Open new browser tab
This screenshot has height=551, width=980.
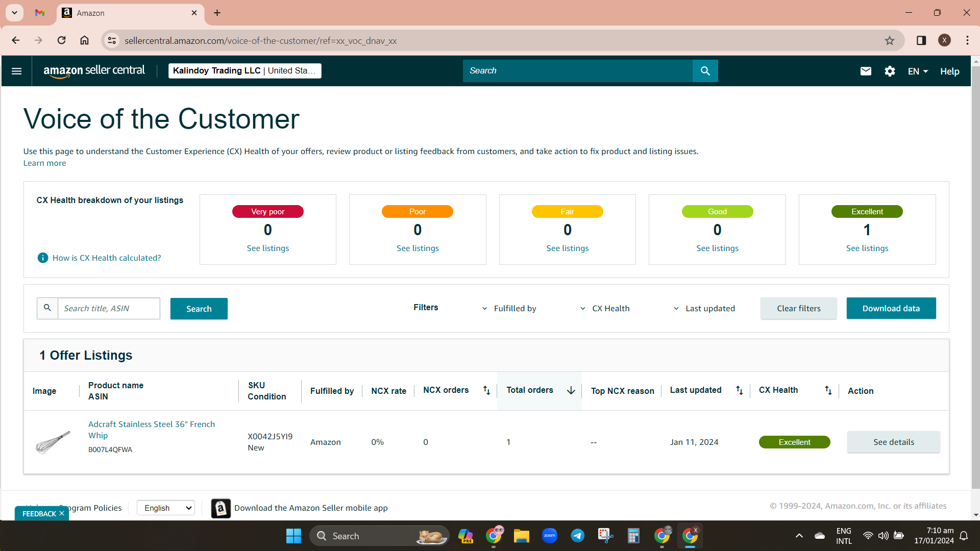(x=217, y=13)
